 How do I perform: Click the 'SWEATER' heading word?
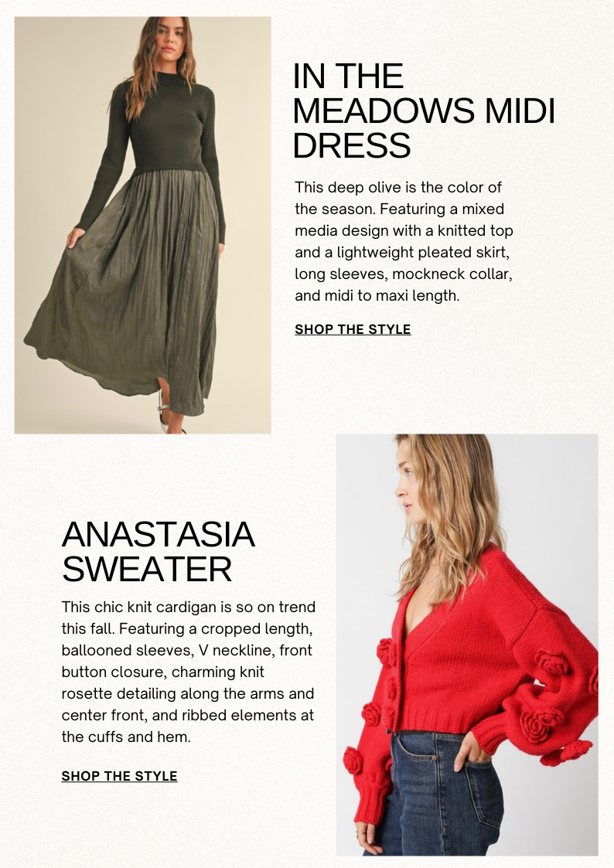[x=147, y=570]
